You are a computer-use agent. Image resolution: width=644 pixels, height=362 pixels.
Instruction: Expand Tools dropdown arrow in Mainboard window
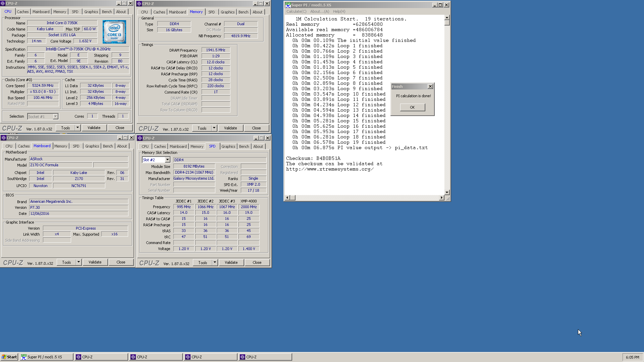pyautogui.click(x=79, y=262)
